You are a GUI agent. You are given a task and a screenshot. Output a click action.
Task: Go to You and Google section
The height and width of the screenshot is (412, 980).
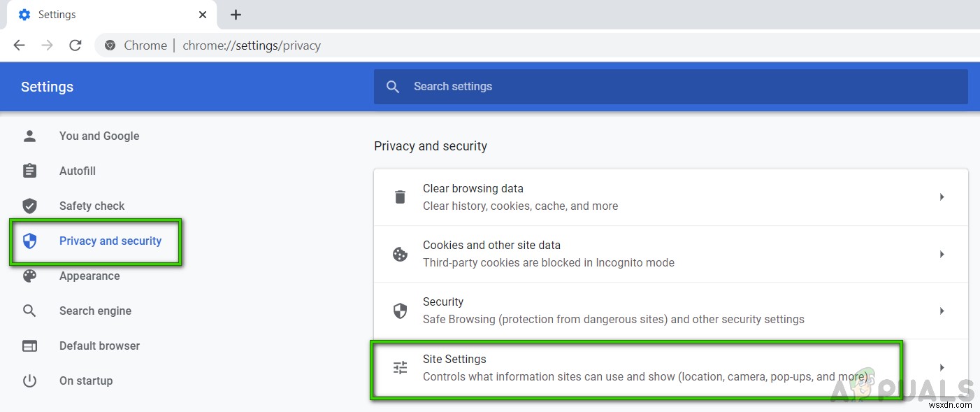99,136
